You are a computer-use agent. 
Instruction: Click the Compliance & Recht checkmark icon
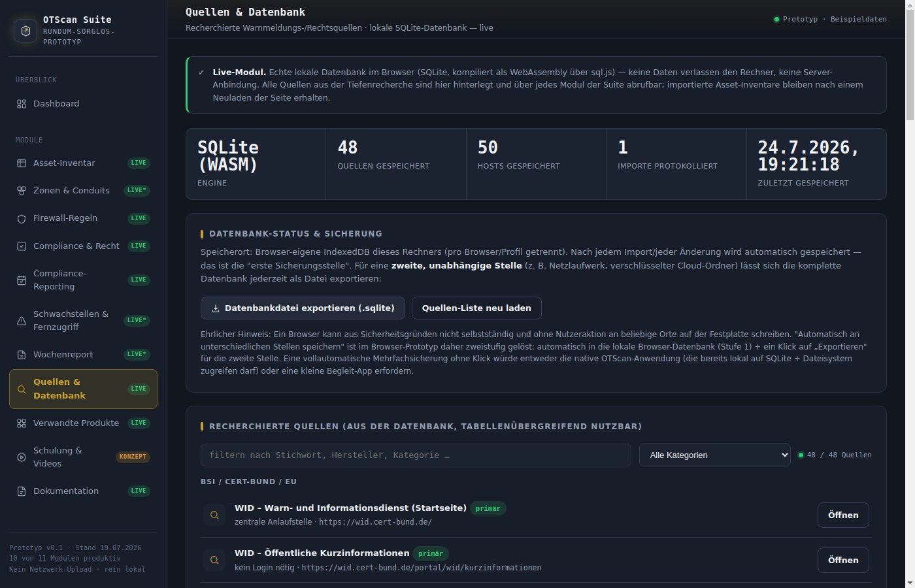point(22,246)
